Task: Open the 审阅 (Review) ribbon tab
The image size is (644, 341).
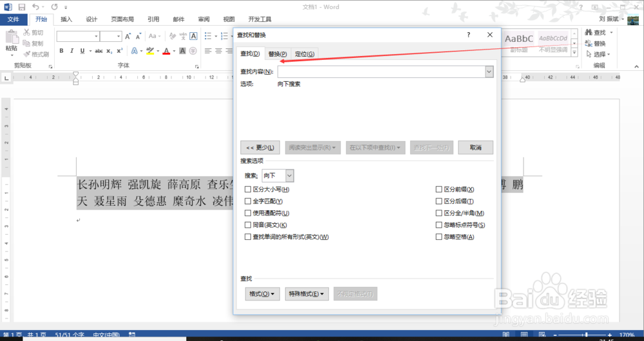Action: tap(204, 19)
